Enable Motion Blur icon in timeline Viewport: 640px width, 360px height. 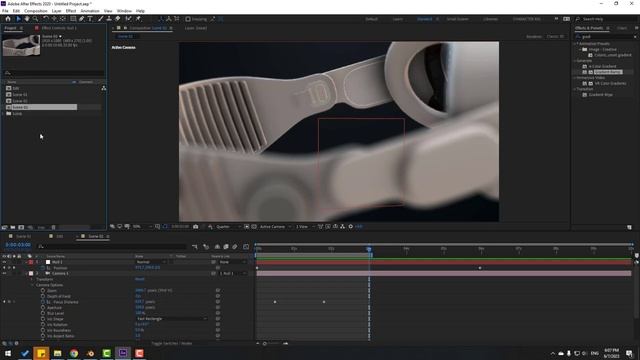pyautogui.click(x=235, y=247)
